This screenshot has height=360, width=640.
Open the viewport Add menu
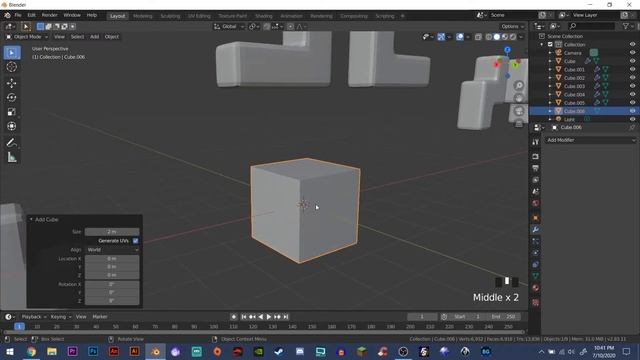click(x=95, y=37)
